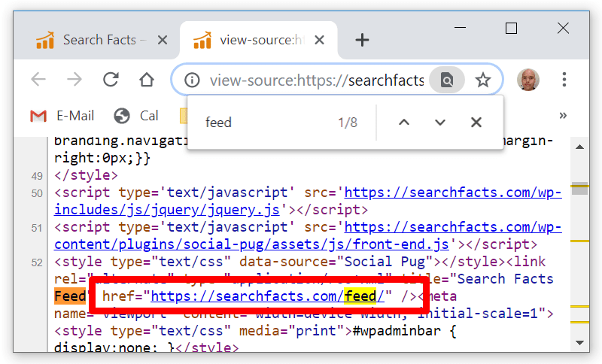Click the highlighted 'Feed' match text
Screen dimensions: 602x364
click(70, 296)
